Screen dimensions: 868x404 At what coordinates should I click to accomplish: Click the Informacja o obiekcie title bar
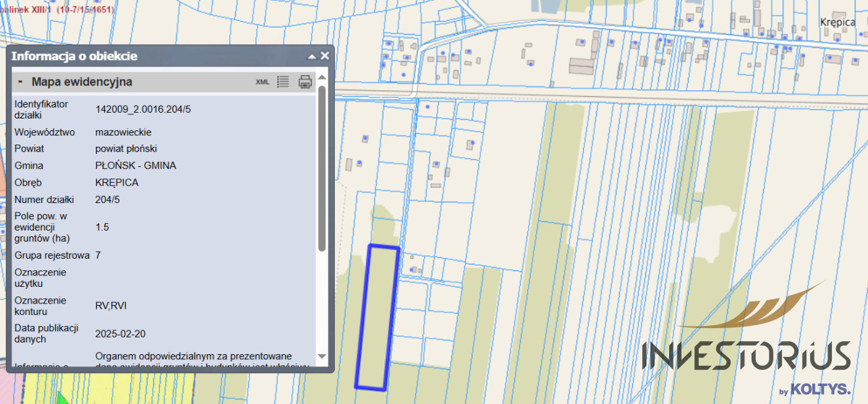[x=145, y=56]
